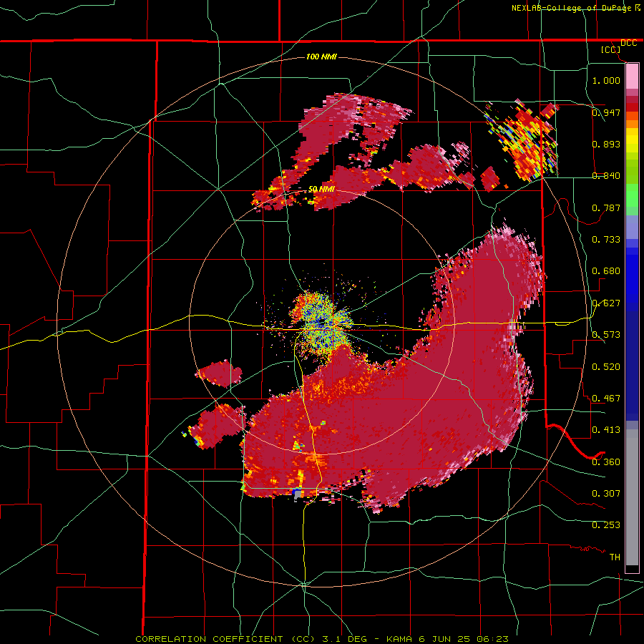Click the NEXLAB-College of DuPage watermark text
Viewport: 644px width, 644px height.
[x=576, y=8]
